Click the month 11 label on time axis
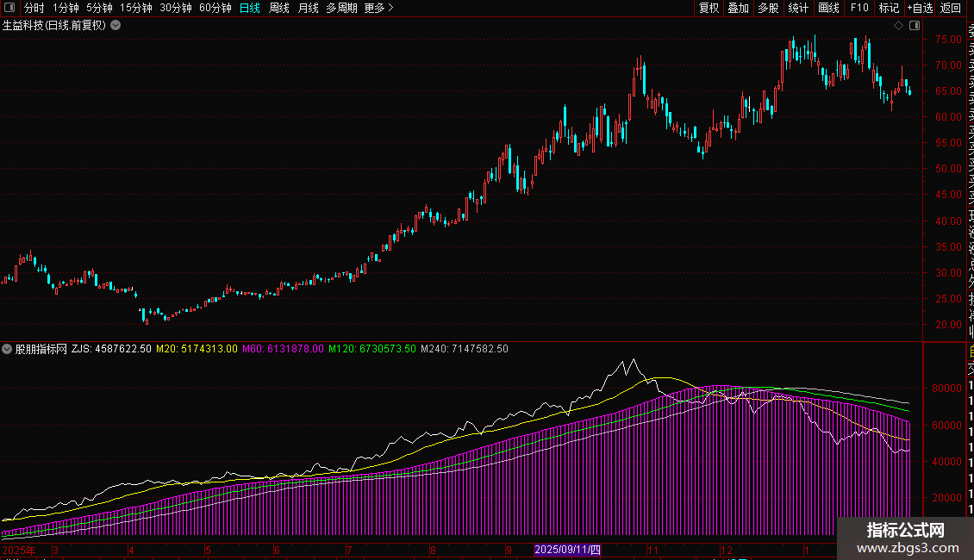 652,550
